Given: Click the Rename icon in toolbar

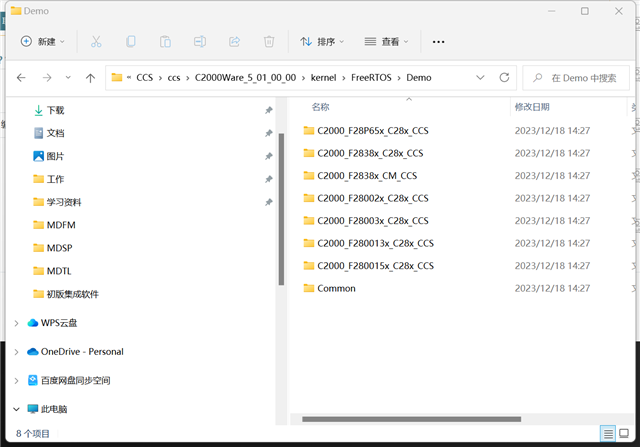Looking at the screenshot, I should click(200, 42).
